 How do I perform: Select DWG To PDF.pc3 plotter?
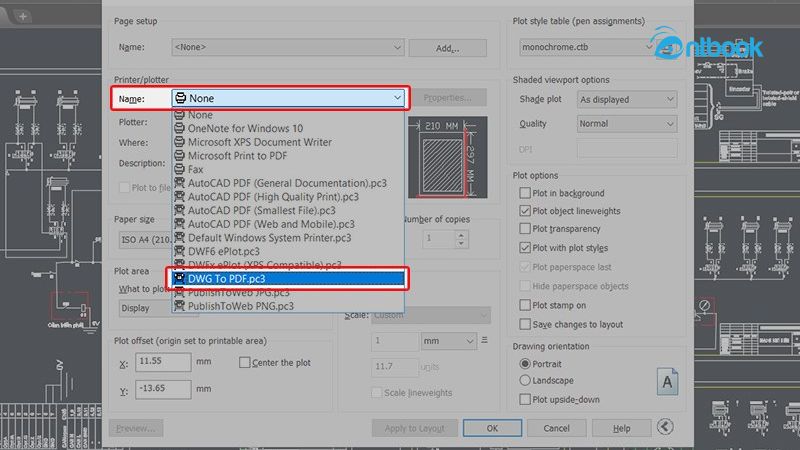[x=288, y=279]
